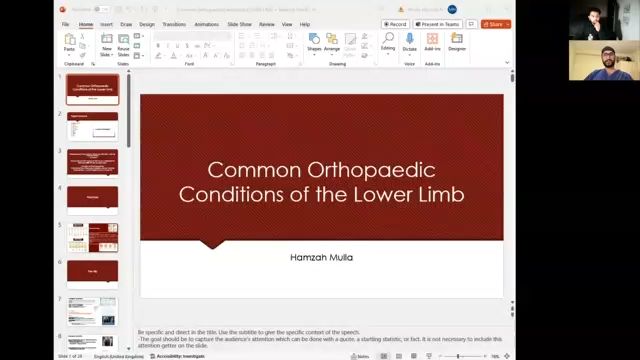Click Present in Teams button
Screen dimensions: 640x360
tap(438, 24)
